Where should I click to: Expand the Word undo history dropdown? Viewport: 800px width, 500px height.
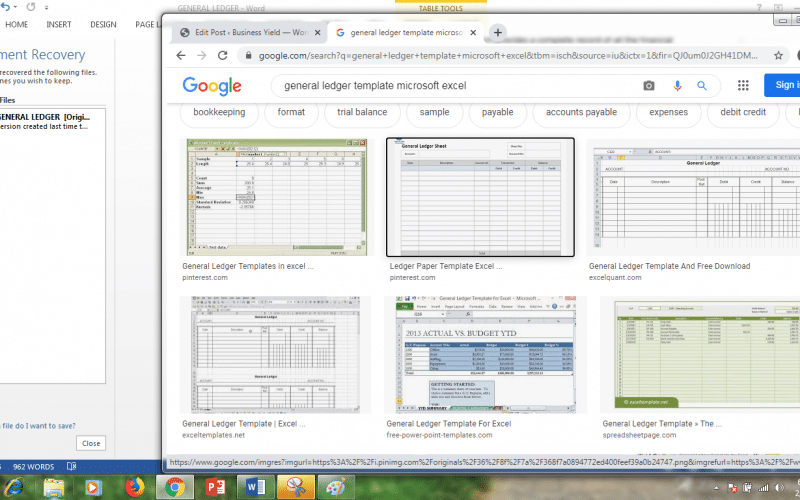(x=17, y=7)
